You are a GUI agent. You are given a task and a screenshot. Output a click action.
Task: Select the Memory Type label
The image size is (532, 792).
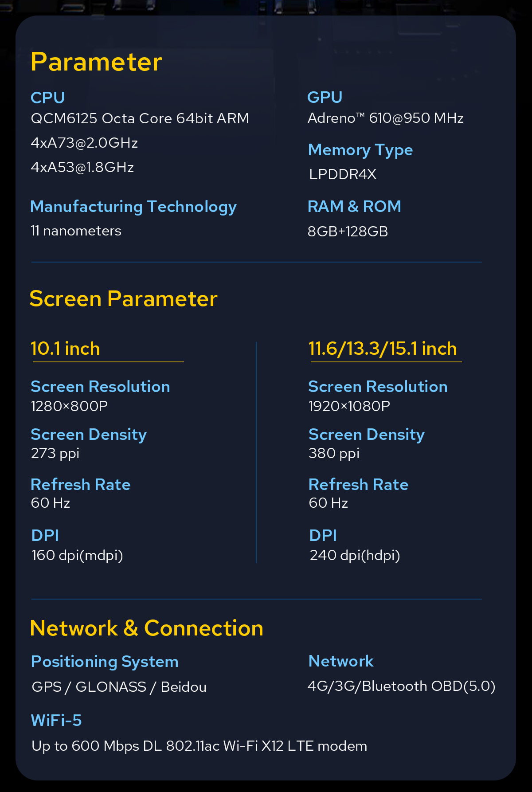click(x=360, y=150)
